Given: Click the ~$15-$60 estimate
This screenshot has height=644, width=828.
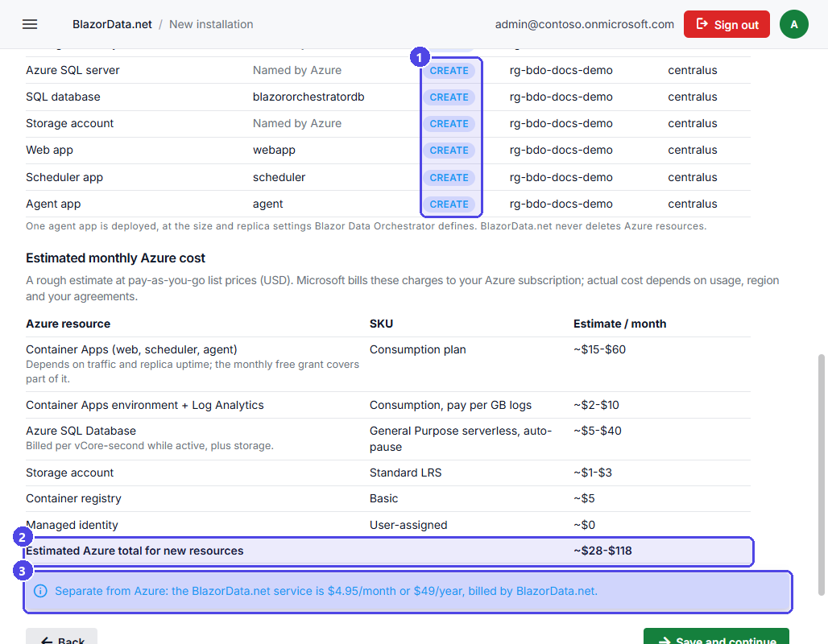Looking at the screenshot, I should (599, 349).
